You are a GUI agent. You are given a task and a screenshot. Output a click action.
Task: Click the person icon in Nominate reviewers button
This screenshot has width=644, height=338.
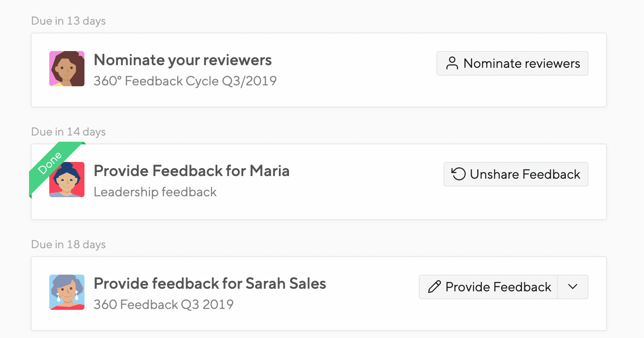452,63
